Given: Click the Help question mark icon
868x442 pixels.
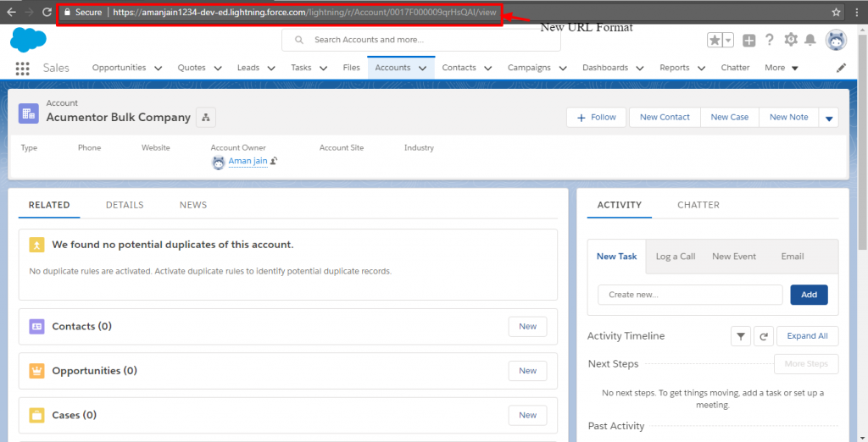Looking at the screenshot, I should [770, 40].
